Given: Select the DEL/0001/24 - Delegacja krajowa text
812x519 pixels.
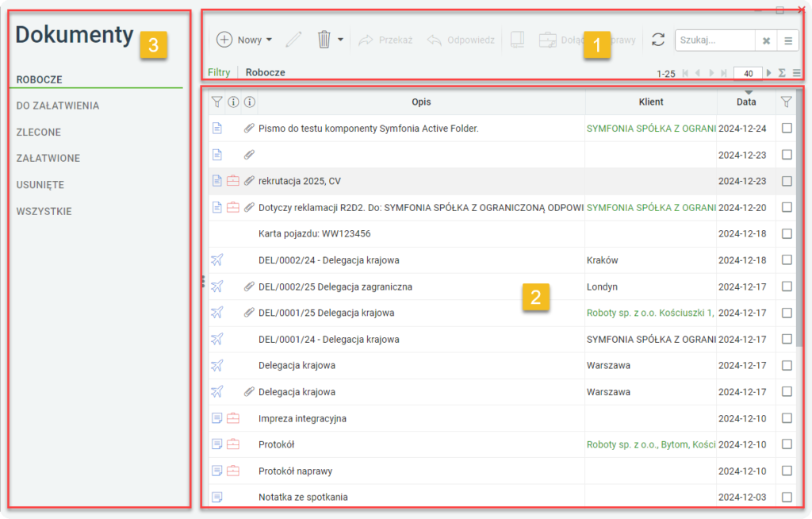Looking at the screenshot, I should click(x=329, y=339).
